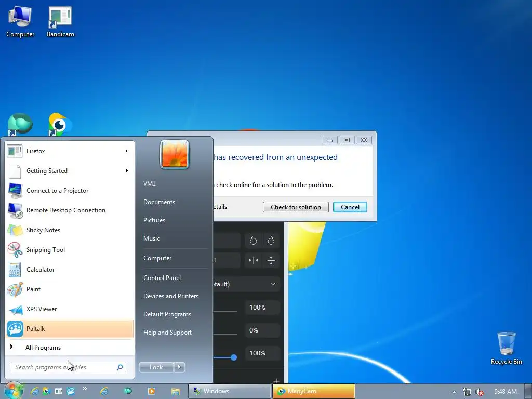
Task: Open Recycle Bin on desktop
Action: pos(506,349)
